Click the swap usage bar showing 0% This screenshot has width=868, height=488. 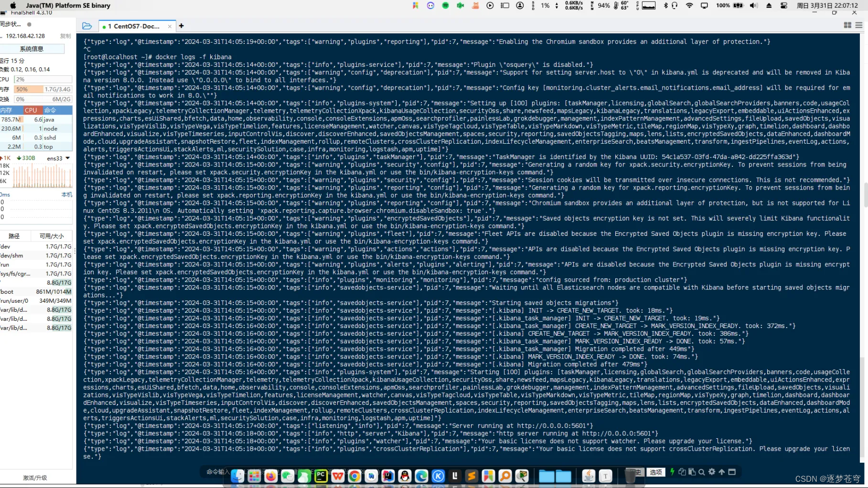pyautogui.click(x=43, y=99)
